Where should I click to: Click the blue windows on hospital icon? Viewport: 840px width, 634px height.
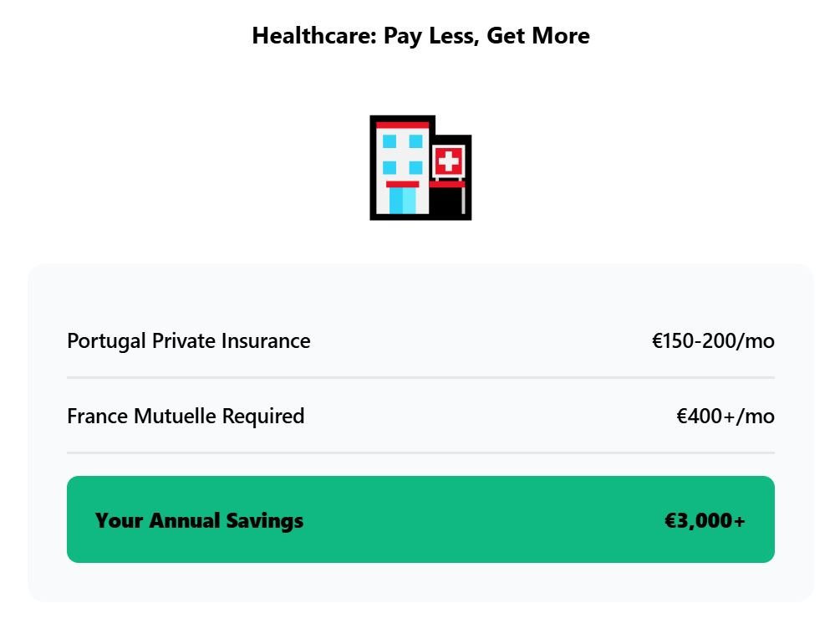[402, 154]
